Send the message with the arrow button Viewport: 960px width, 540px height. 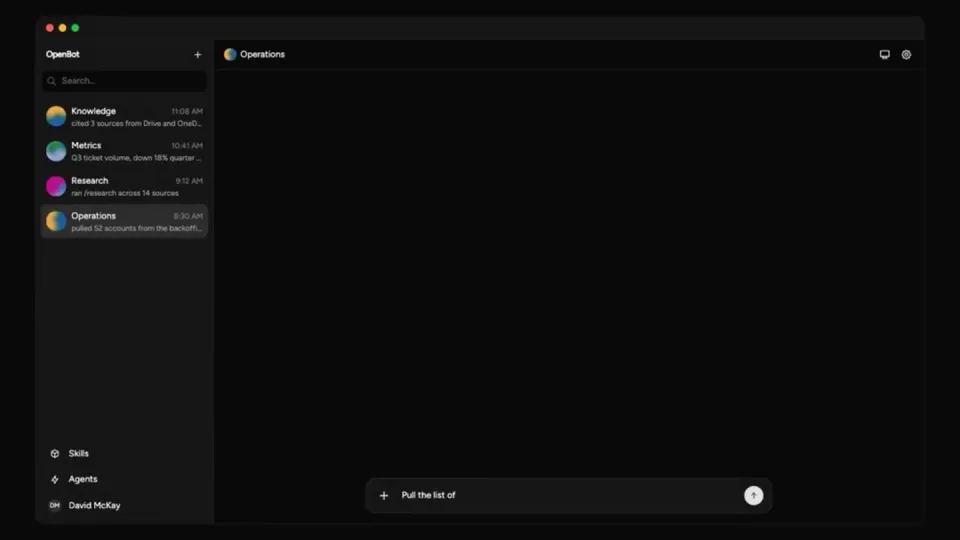(x=754, y=495)
